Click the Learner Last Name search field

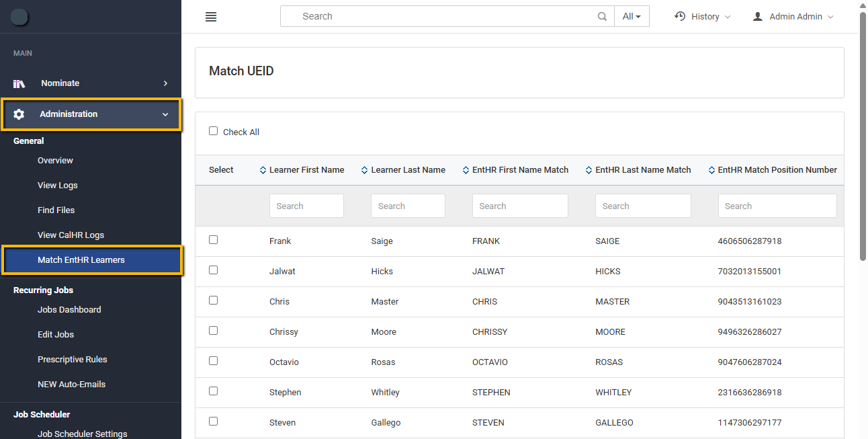click(x=408, y=205)
